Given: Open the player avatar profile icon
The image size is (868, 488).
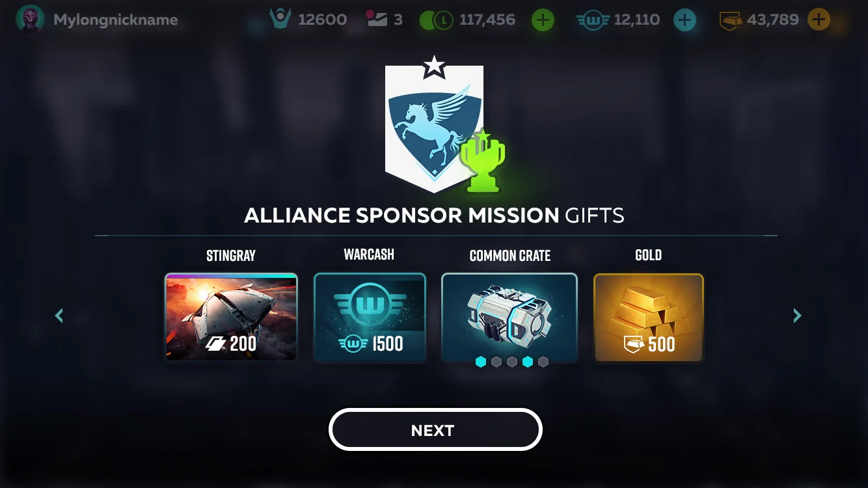Looking at the screenshot, I should [x=30, y=20].
